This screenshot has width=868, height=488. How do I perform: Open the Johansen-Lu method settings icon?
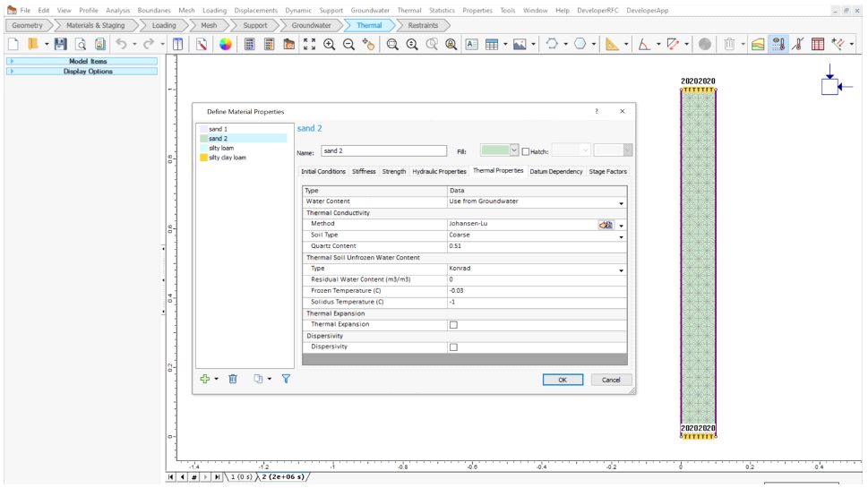[605, 224]
